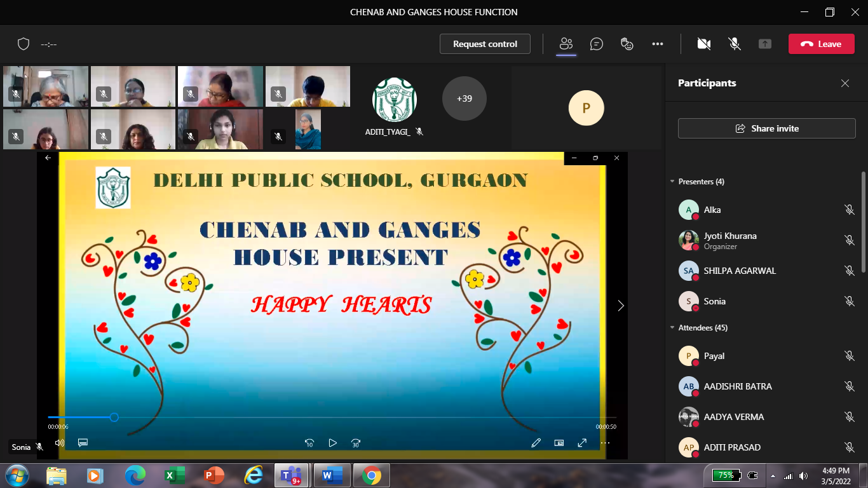The image size is (868, 488).
Task: Select attendee AADISHRI BATRA
Action: coord(767,386)
